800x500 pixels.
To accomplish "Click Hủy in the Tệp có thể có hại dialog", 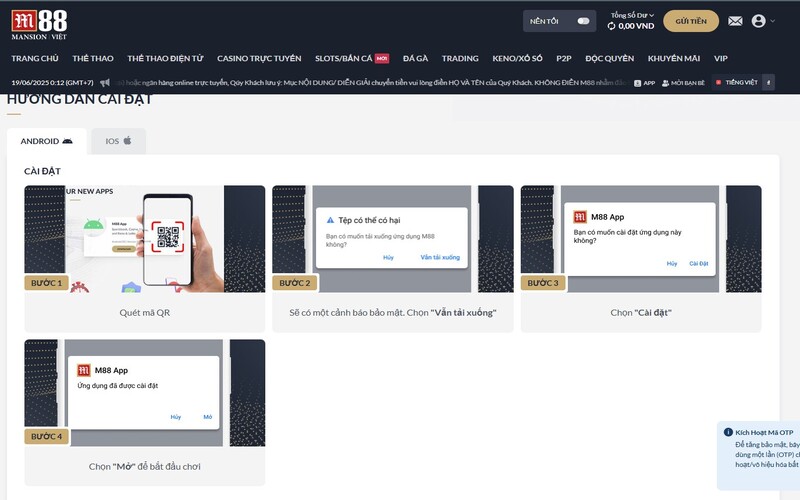I will (x=388, y=257).
